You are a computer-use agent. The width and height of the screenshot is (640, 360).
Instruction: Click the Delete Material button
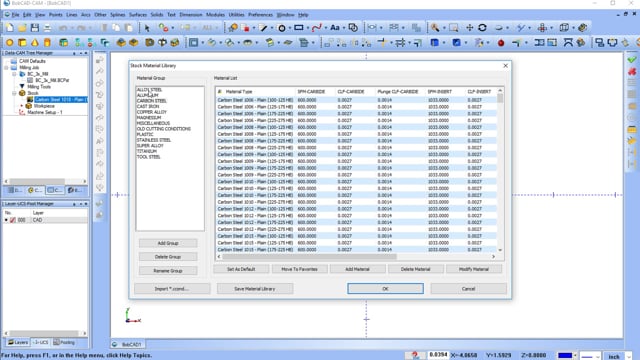click(416, 269)
